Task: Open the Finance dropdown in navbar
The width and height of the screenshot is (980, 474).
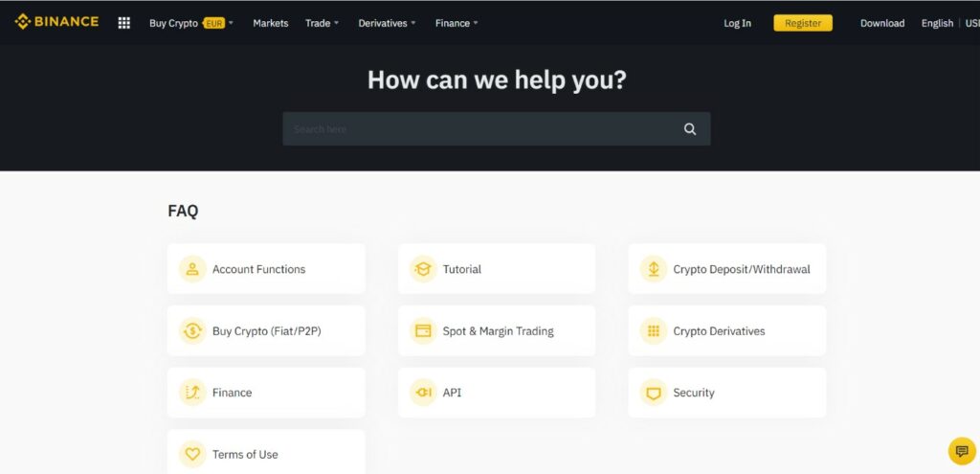Action: click(x=457, y=23)
